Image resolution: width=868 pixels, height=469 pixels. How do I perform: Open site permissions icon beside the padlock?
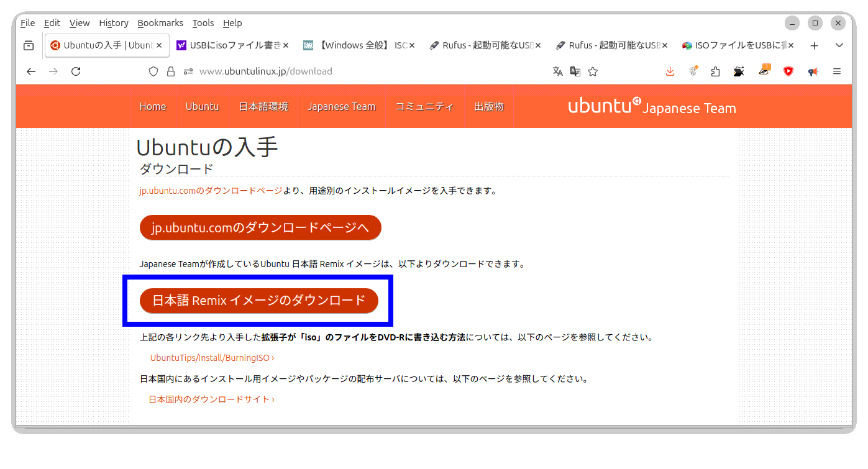(x=188, y=71)
